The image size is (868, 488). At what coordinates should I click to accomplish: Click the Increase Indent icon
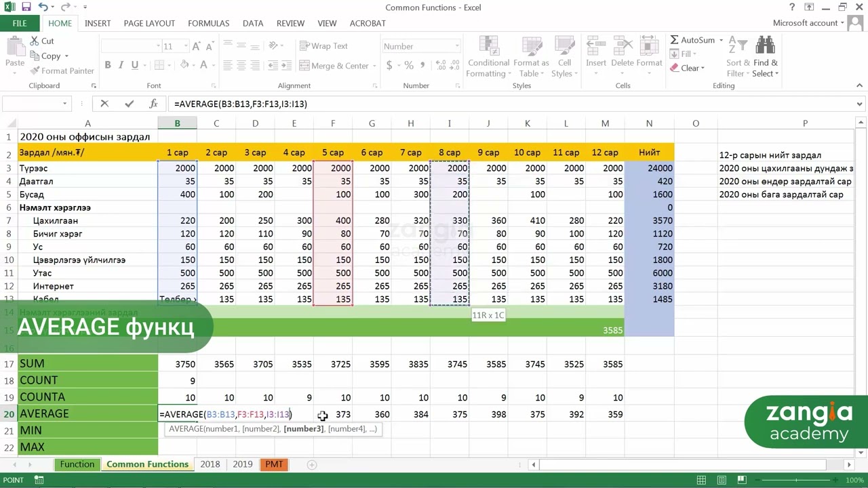[x=288, y=66]
